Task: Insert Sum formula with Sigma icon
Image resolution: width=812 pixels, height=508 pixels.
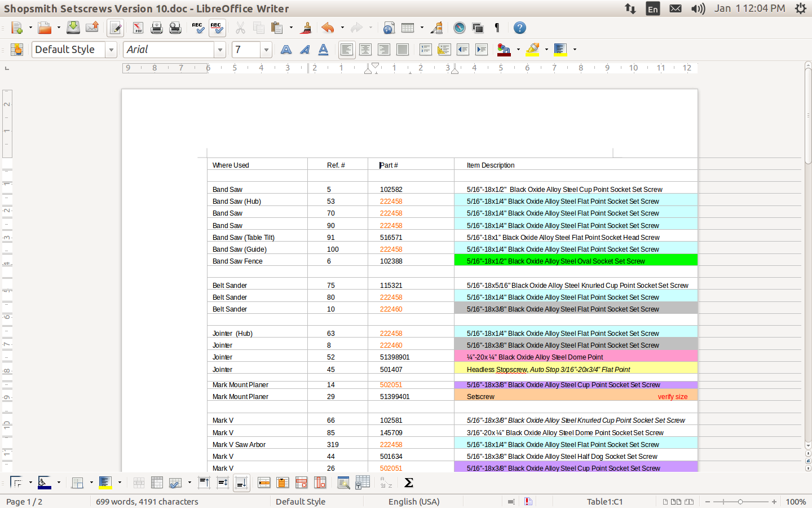Action: 409,483
